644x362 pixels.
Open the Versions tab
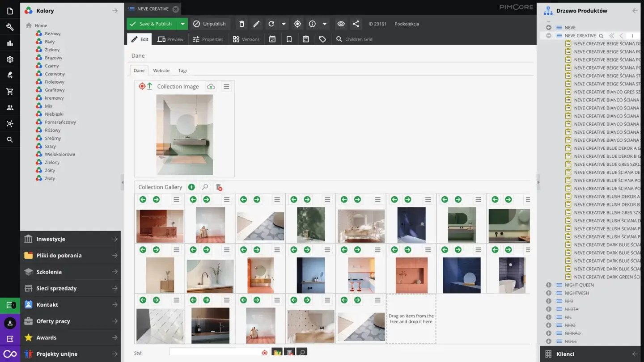[x=246, y=39]
